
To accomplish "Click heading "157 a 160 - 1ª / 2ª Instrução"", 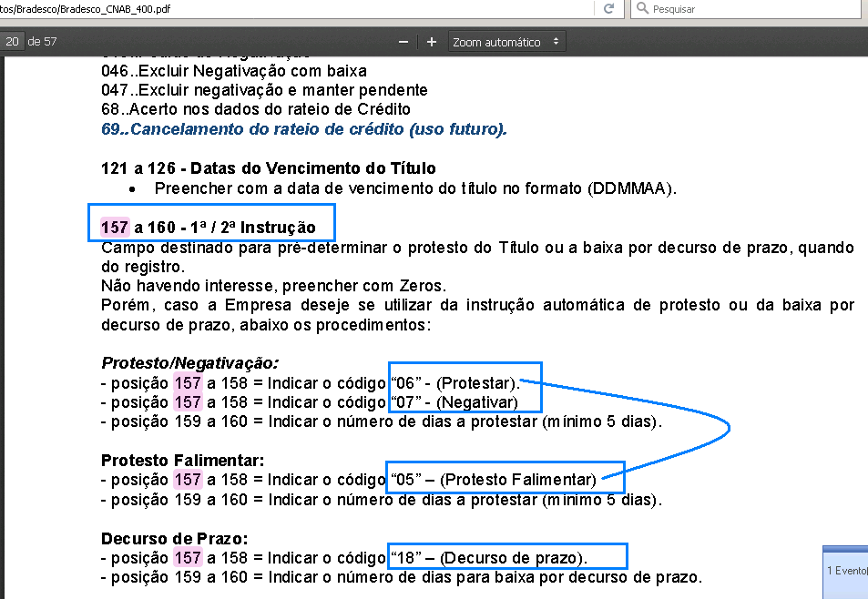I will (209, 228).
